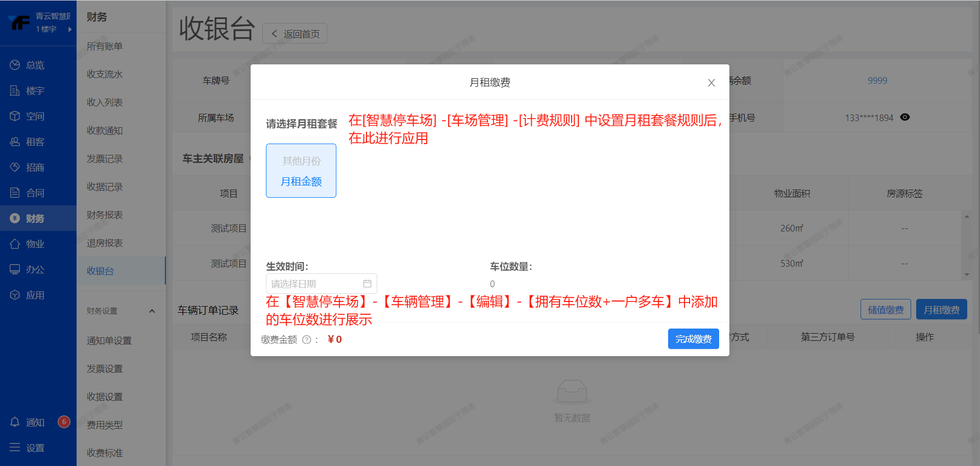Viewport: 980px width, 466px height.
Task: Click the 储值缴费 button
Action: click(x=885, y=310)
